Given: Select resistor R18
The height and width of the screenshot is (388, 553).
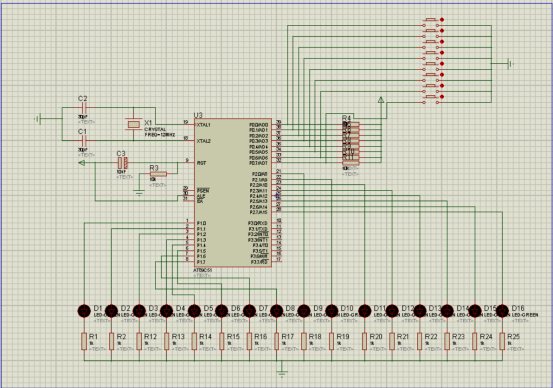Looking at the screenshot, I should click(304, 341).
